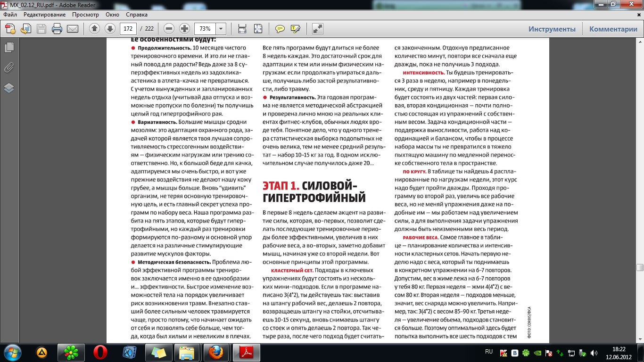Click the page number field showing 172
The height and width of the screenshot is (362, 644).
coord(129,29)
